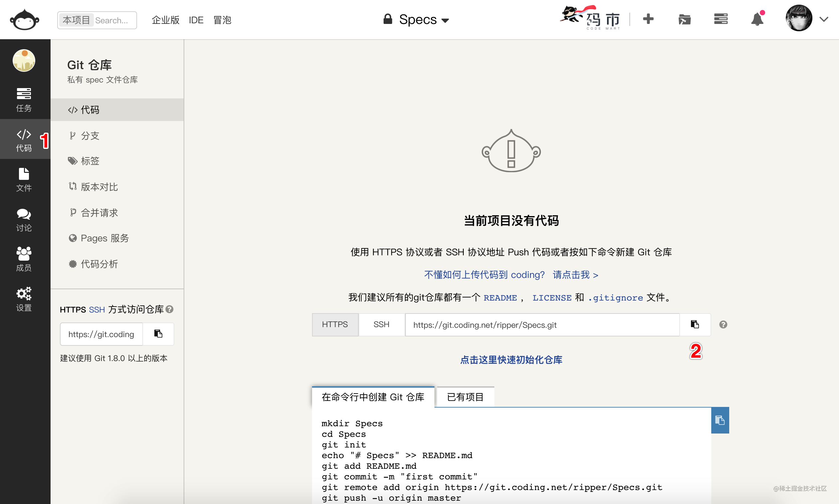839x504 pixels.
Task: Open the task list icon in the top bar
Action: pos(721,19)
